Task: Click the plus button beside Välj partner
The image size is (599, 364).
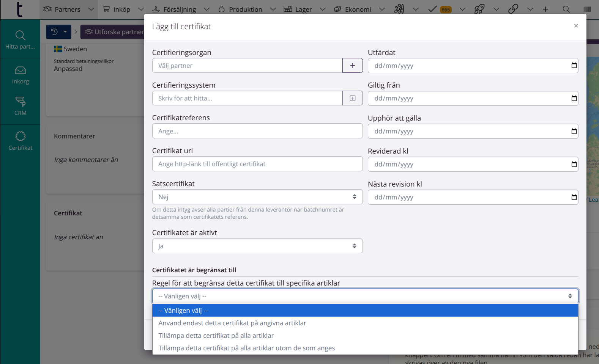Action: (352, 66)
